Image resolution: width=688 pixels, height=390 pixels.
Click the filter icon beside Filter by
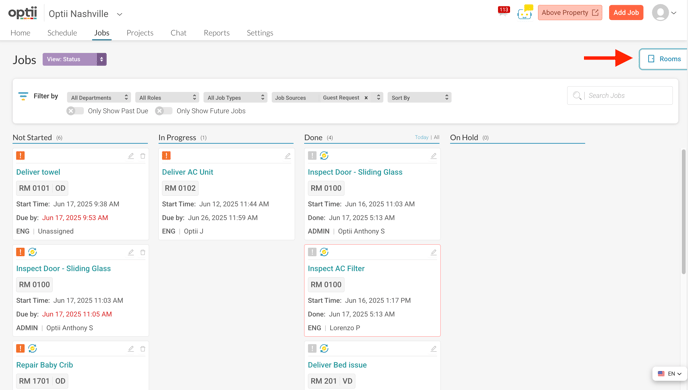coord(23,96)
